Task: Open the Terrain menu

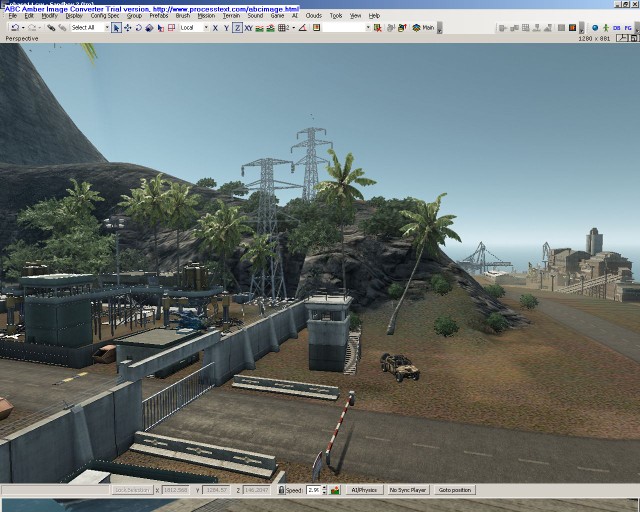Action: coord(231,16)
